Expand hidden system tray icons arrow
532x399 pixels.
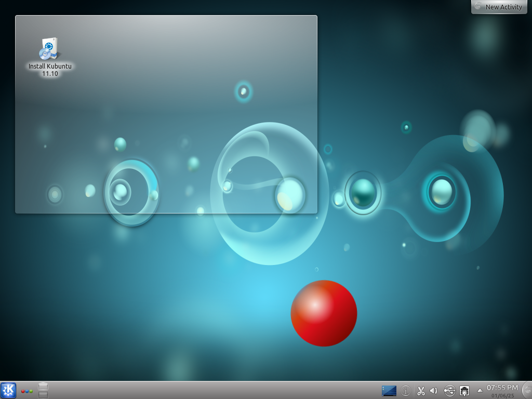tap(480, 390)
